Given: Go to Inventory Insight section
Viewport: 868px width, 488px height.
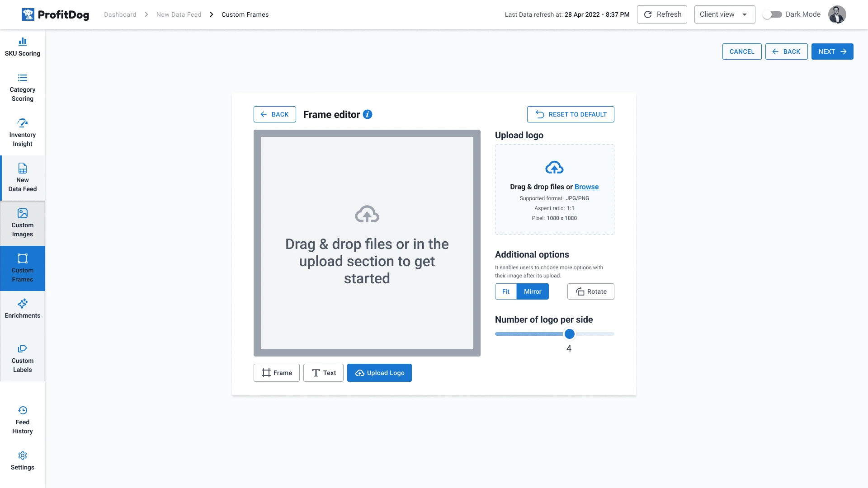Looking at the screenshot, I should coord(23,133).
